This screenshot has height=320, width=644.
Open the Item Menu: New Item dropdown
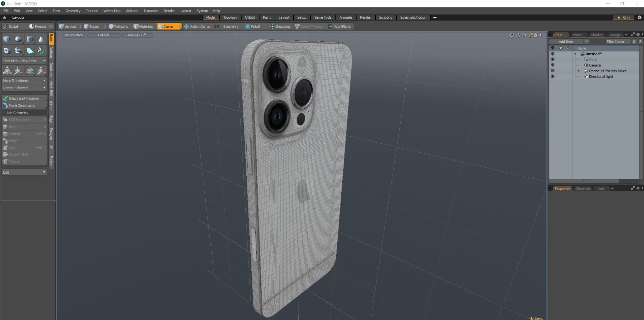(x=24, y=61)
